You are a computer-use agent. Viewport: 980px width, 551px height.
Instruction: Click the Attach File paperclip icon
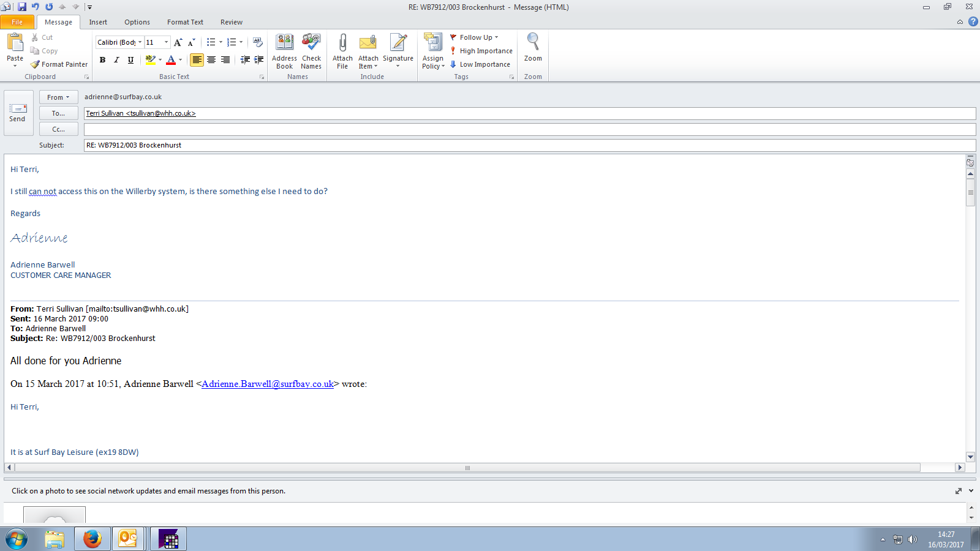[x=342, y=43]
